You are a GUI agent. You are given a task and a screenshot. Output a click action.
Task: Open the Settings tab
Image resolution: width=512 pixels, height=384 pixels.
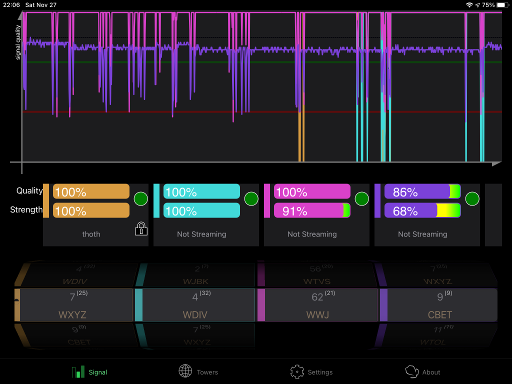point(311,372)
